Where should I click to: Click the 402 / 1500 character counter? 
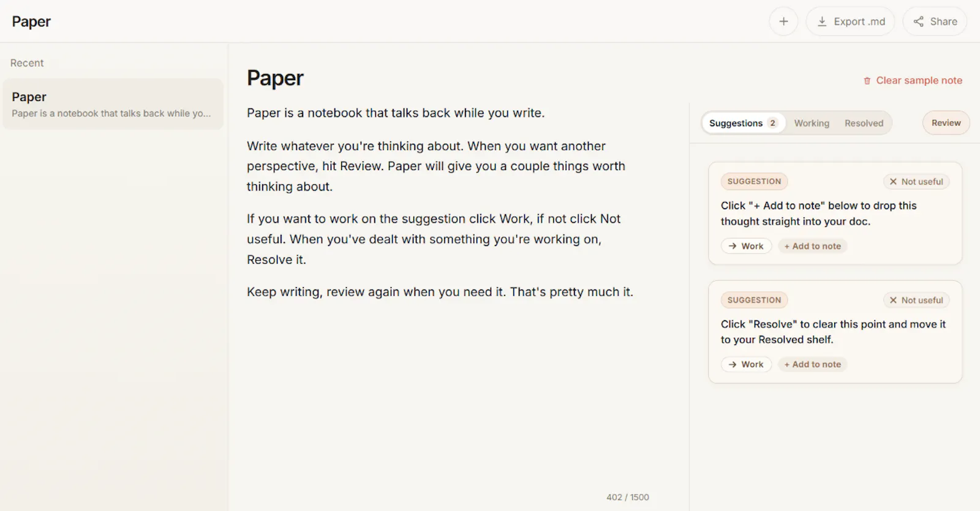pos(628,498)
